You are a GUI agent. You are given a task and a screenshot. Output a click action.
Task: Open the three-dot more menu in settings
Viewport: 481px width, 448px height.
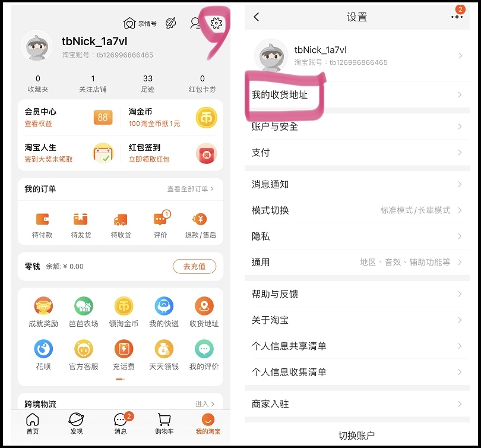[x=457, y=17]
